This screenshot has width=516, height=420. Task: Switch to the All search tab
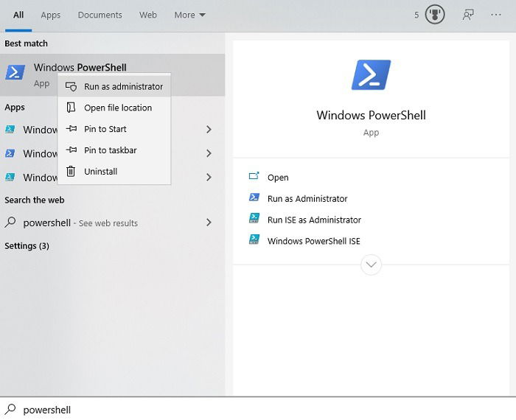pyautogui.click(x=18, y=15)
